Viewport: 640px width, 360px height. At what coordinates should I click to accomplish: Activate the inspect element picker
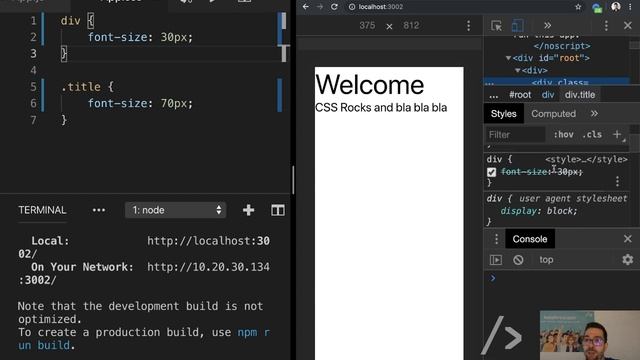tap(496, 26)
